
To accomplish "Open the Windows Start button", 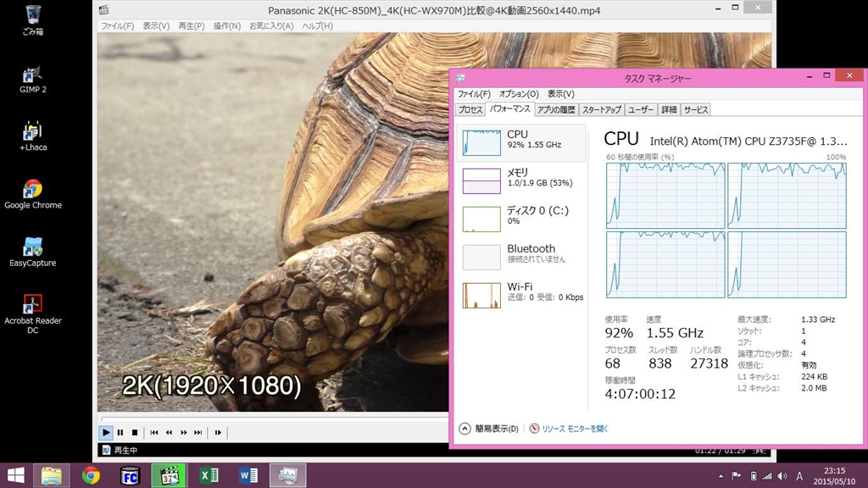I will [x=15, y=476].
